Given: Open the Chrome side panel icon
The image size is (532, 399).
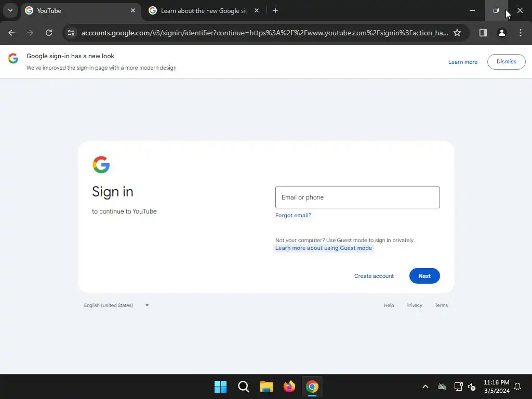Looking at the screenshot, I should click(x=483, y=33).
